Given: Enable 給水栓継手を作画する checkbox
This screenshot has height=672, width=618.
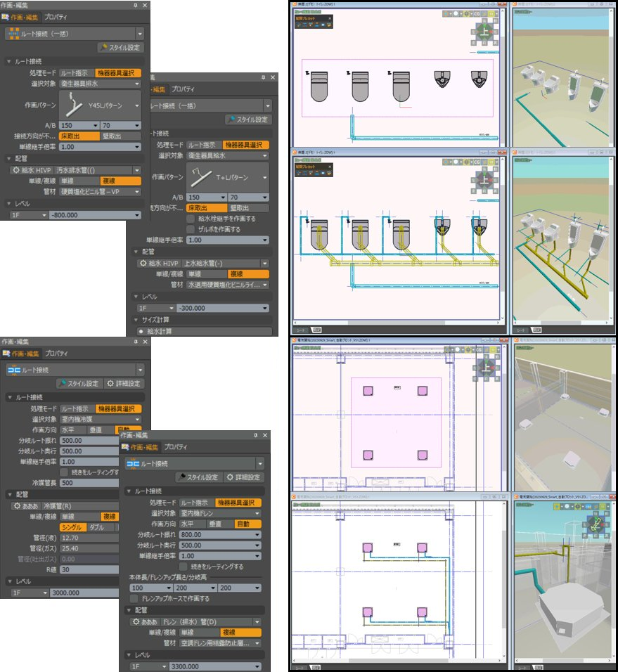Looking at the screenshot, I should 191,219.
